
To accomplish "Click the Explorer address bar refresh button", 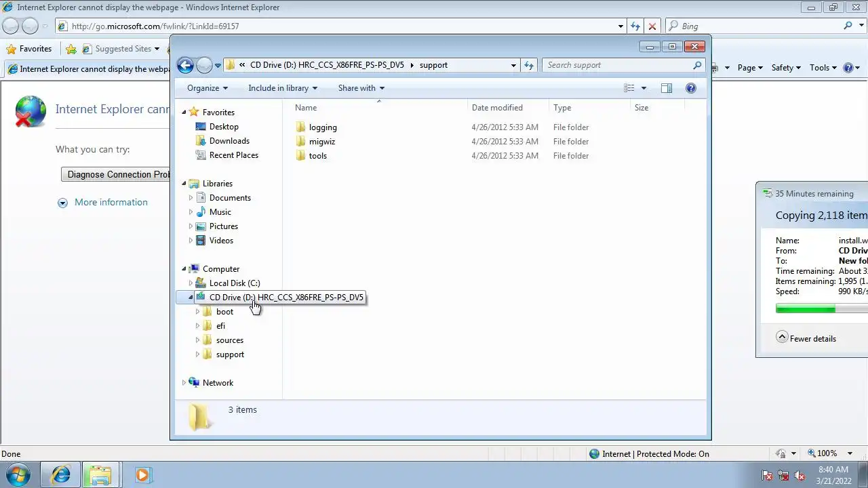I will tap(529, 65).
